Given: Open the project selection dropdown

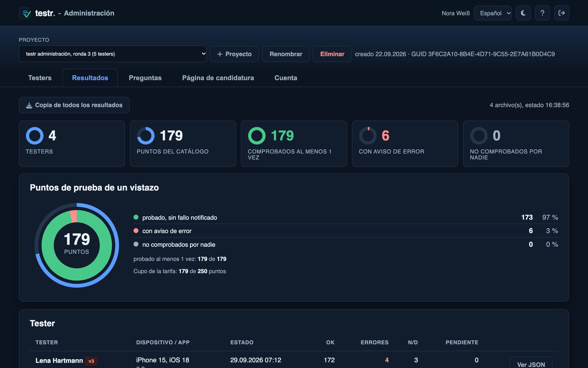Looking at the screenshot, I should pyautogui.click(x=112, y=54).
